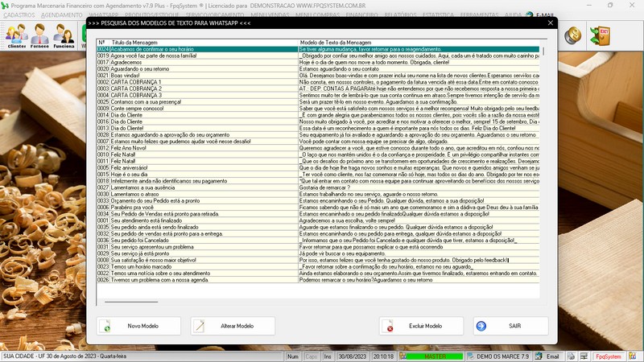This screenshot has width=644, height=362.
Task: Open the Clientes toolbar icon
Action: tap(16, 35)
